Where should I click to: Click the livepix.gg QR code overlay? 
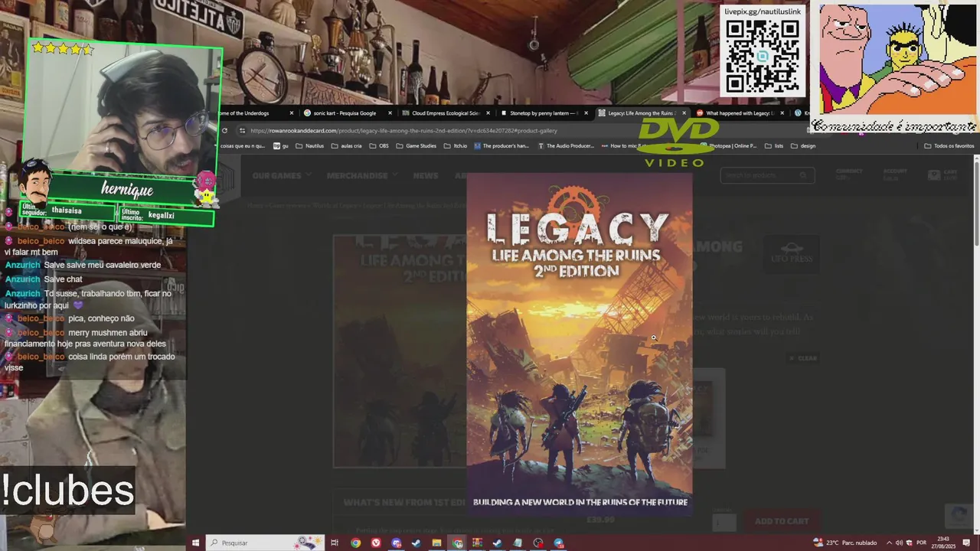click(762, 57)
